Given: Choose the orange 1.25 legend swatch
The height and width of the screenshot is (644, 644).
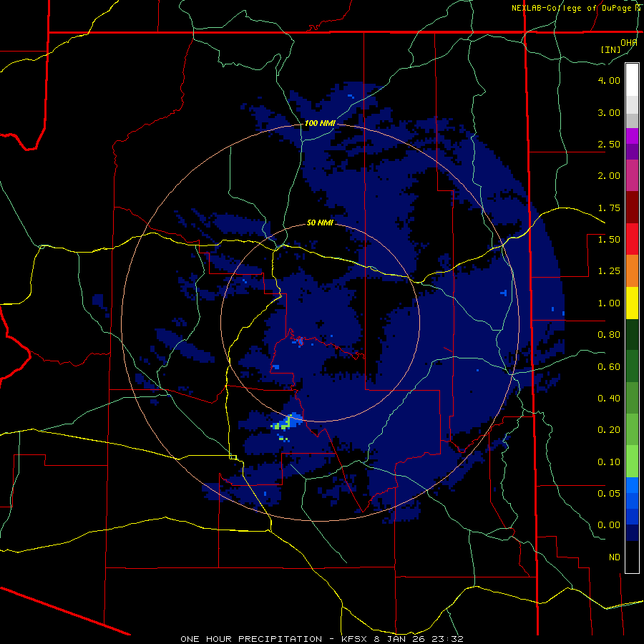Looking at the screenshot, I should pos(632,270).
